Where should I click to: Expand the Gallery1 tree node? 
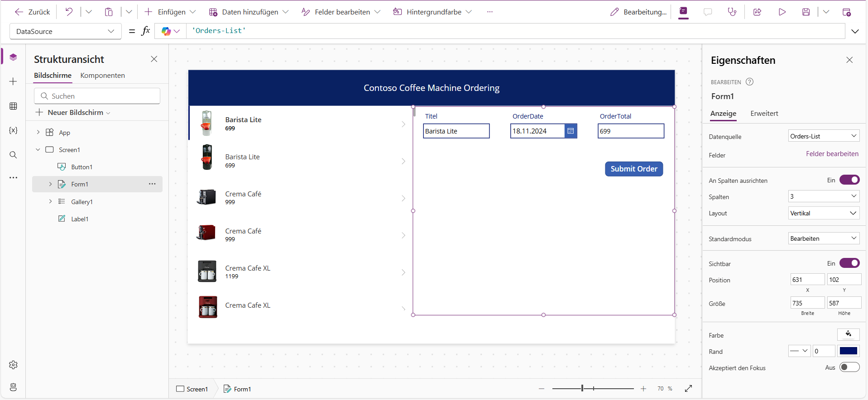click(x=50, y=201)
